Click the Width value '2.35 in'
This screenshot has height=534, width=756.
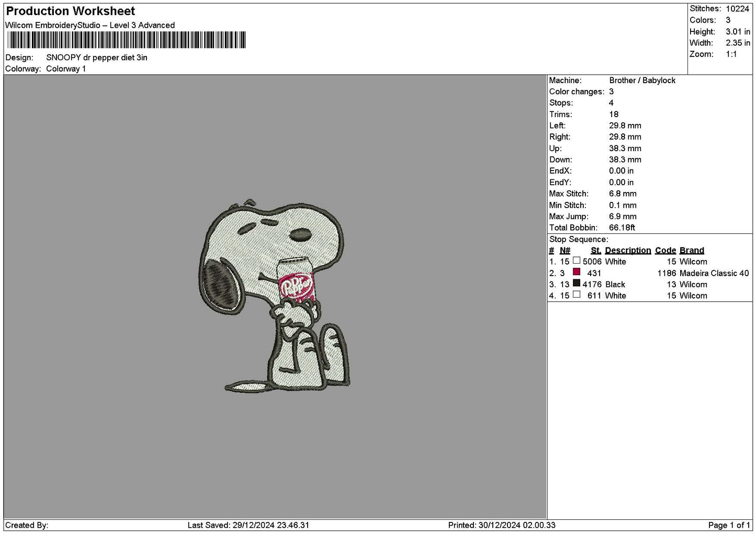[x=738, y=43]
